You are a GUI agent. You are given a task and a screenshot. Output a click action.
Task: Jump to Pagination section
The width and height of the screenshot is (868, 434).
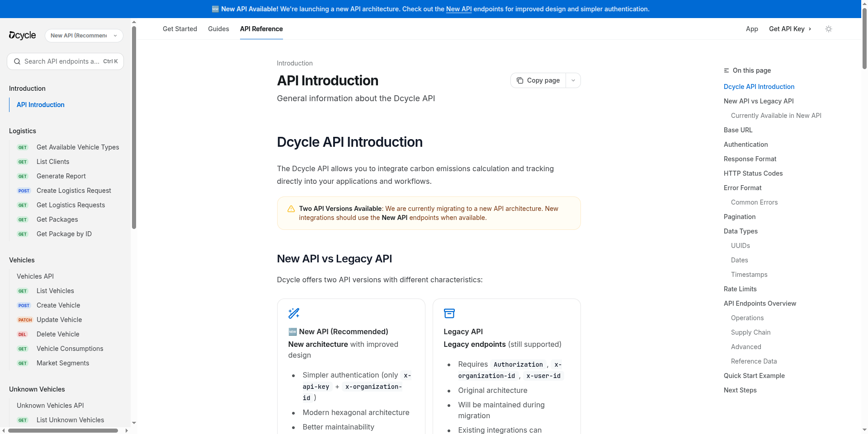pyautogui.click(x=740, y=217)
